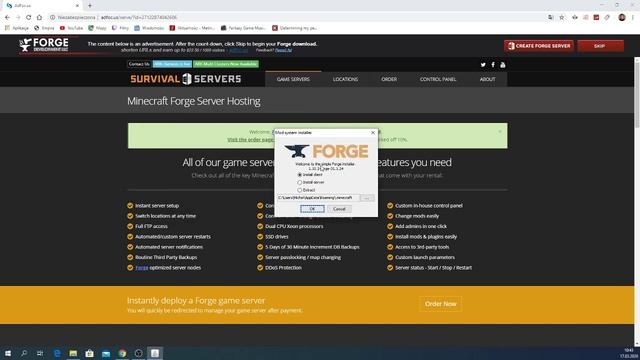Screen dimensions: 640x360
Task: Switch to Chrome on the taskbar
Action: (x=122, y=353)
